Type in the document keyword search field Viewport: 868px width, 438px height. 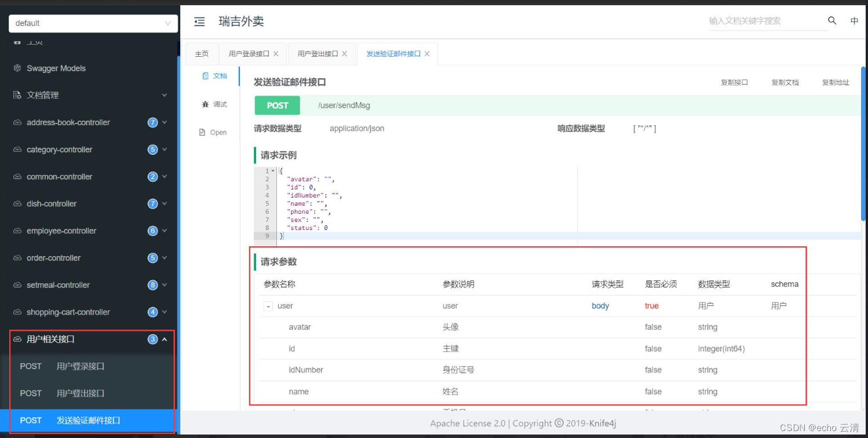767,21
